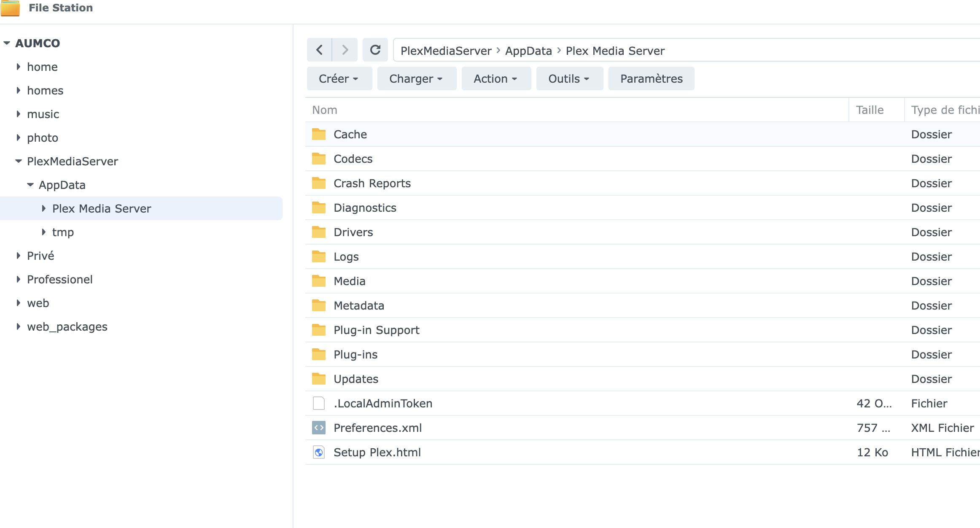Go forward with the right arrow button
The width and height of the screenshot is (980, 528).
(345, 50)
